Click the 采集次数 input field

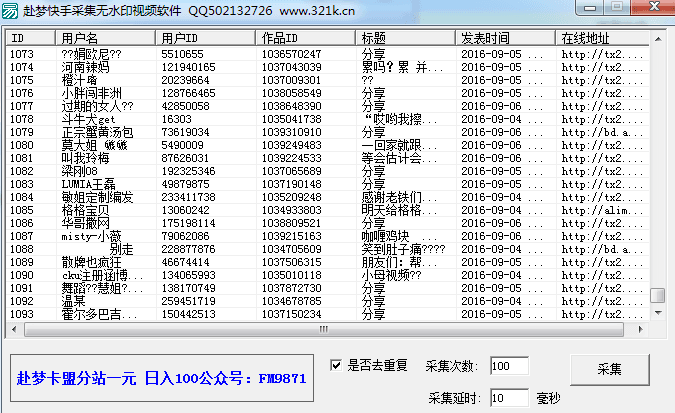click(509, 366)
